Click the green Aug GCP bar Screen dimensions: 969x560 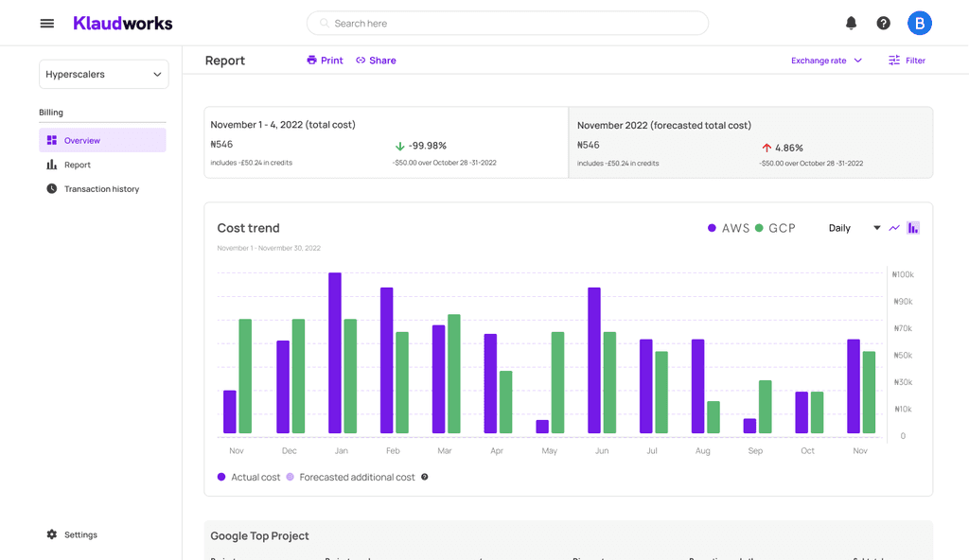[x=714, y=417]
